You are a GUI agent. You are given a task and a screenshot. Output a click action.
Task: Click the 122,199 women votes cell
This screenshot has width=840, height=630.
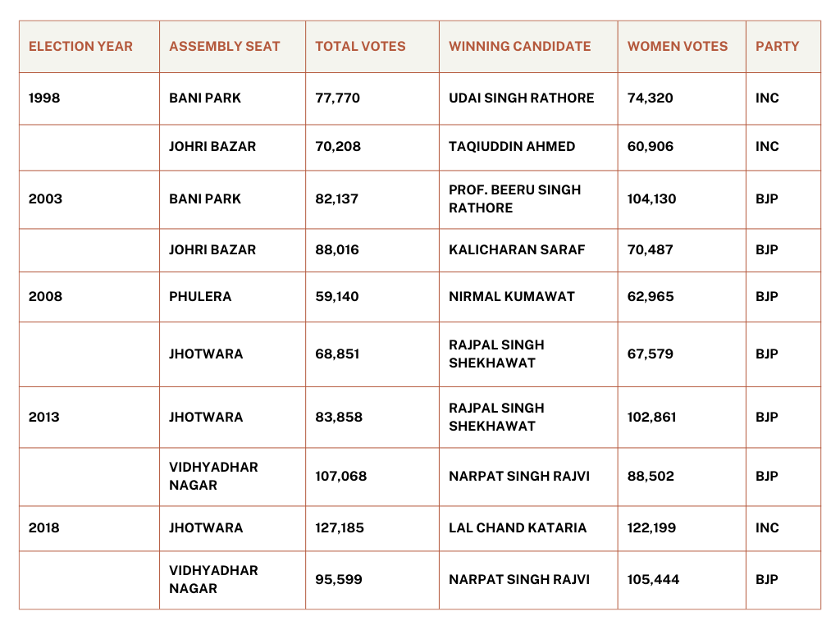[x=682, y=528]
